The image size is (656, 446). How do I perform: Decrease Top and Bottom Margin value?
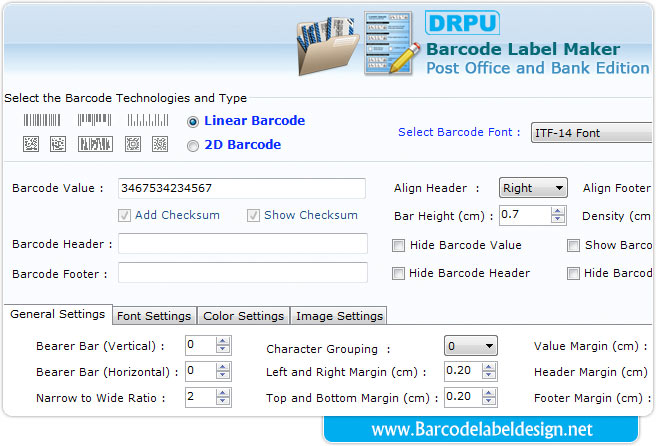click(489, 401)
